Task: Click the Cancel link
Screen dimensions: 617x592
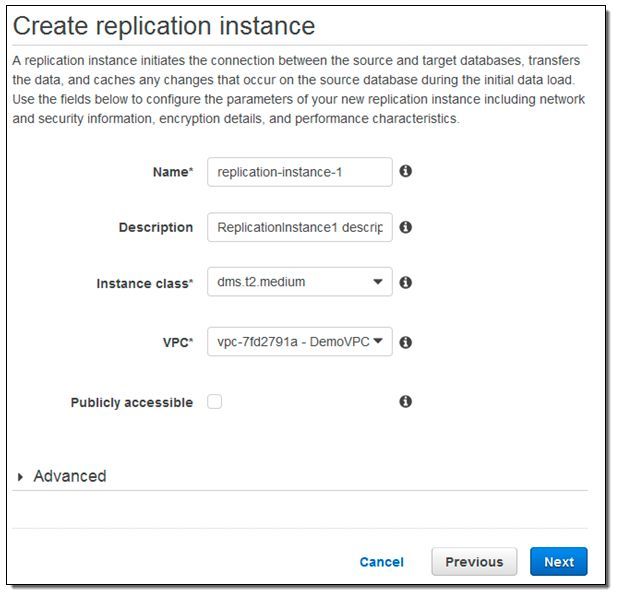Action: (x=382, y=562)
